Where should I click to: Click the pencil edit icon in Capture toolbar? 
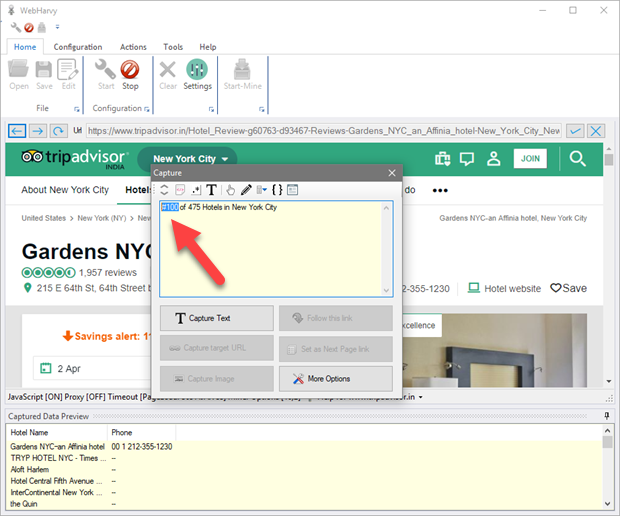[246, 190]
